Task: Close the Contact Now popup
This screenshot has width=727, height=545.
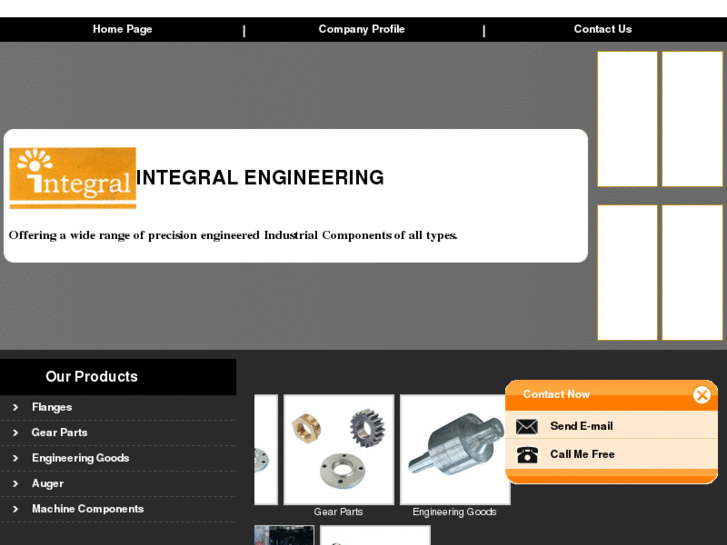Action: tap(701, 395)
